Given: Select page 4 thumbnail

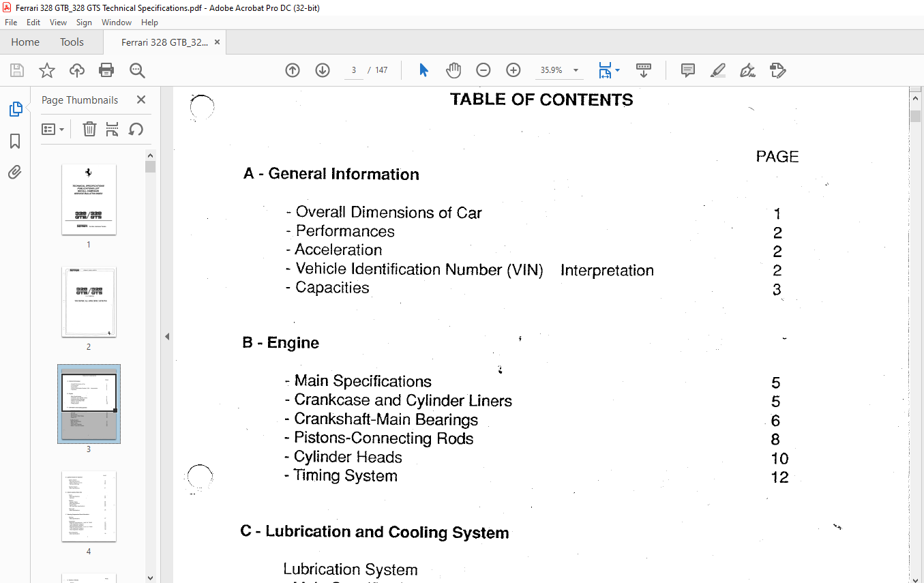Looking at the screenshot, I should point(89,507).
